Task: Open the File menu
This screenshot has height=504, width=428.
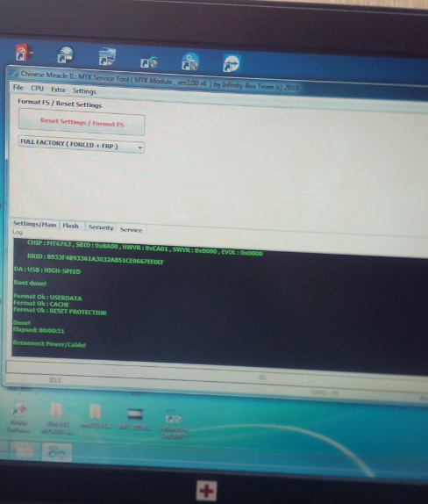Action: point(18,88)
